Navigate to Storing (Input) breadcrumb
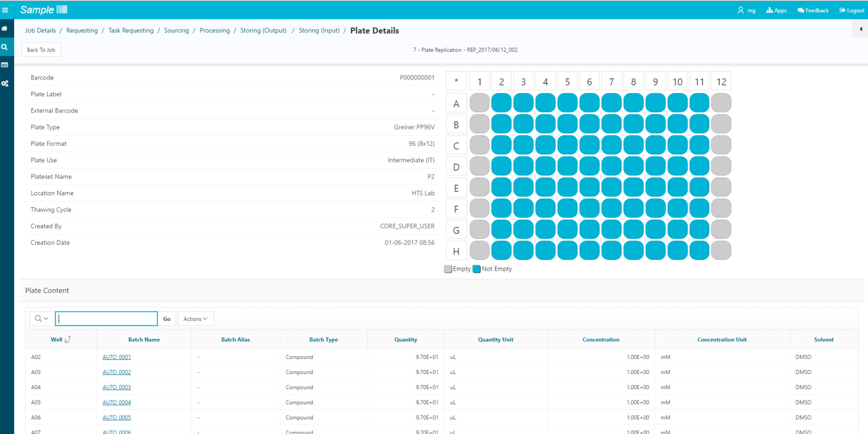Screen dimensions: 868x434 tap(319, 31)
